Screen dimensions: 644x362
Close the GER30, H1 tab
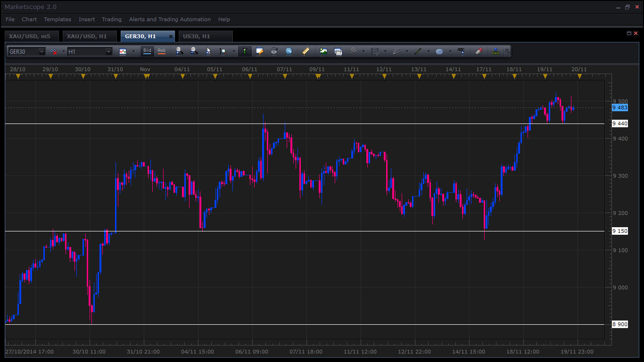click(x=171, y=36)
